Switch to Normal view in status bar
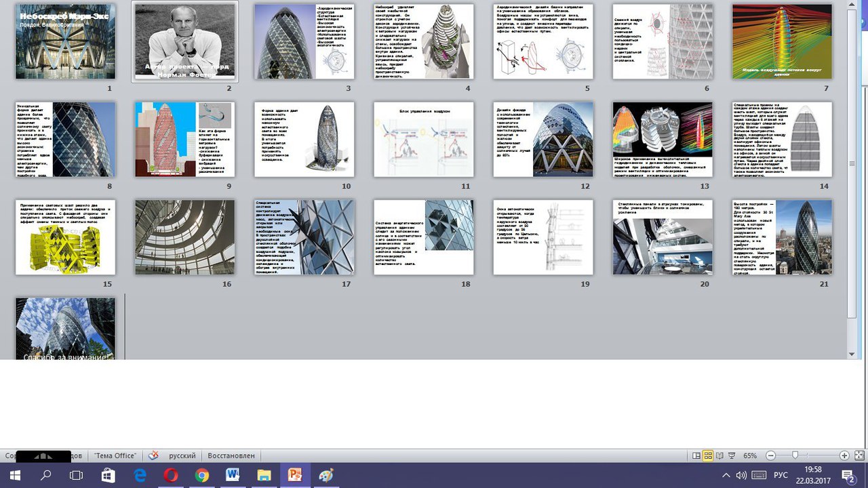The height and width of the screenshot is (488, 868). [696, 456]
